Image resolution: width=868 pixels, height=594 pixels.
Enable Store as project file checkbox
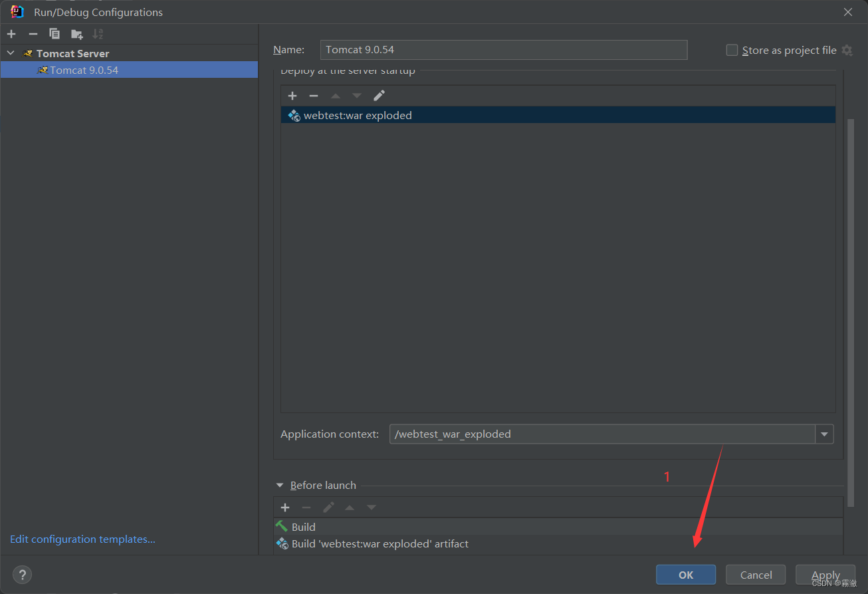click(732, 50)
